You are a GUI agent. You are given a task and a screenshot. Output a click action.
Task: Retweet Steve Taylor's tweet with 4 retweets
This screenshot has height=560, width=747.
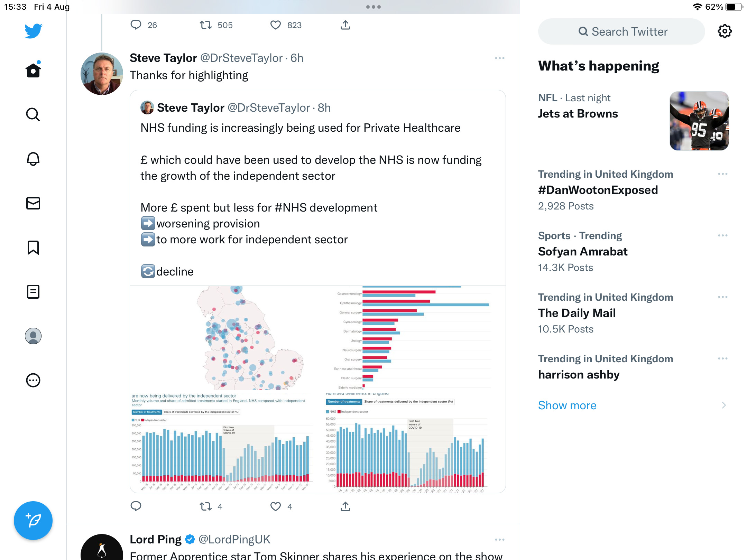pyautogui.click(x=206, y=506)
